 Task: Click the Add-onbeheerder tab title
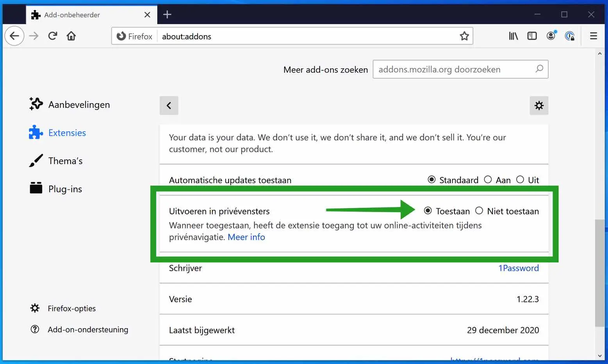tap(72, 15)
